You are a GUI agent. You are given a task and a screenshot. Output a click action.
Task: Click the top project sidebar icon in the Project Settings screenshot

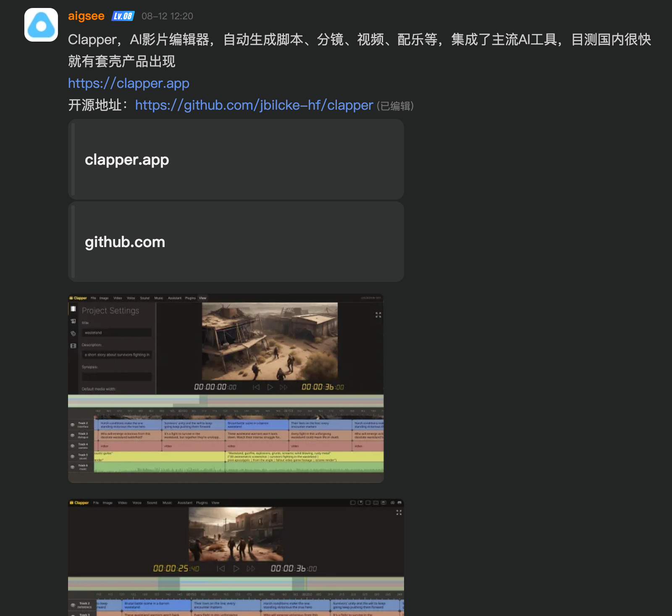(x=73, y=309)
